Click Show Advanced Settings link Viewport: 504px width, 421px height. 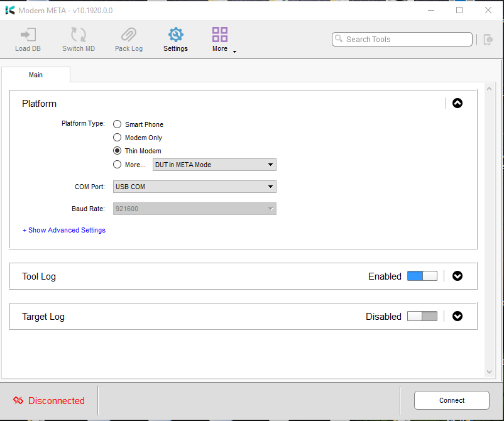coord(64,230)
